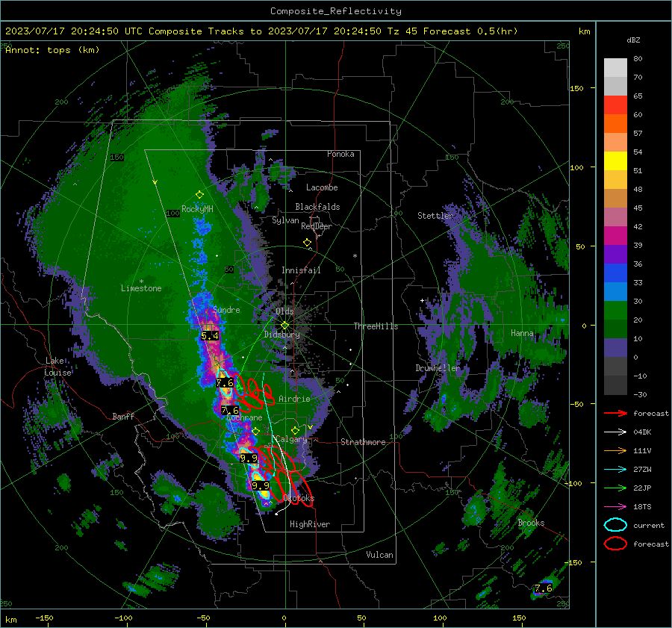The image size is (672, 628).
Task: Pick the 54 dBZ yellow color swatch
Action: coord(615,161)
